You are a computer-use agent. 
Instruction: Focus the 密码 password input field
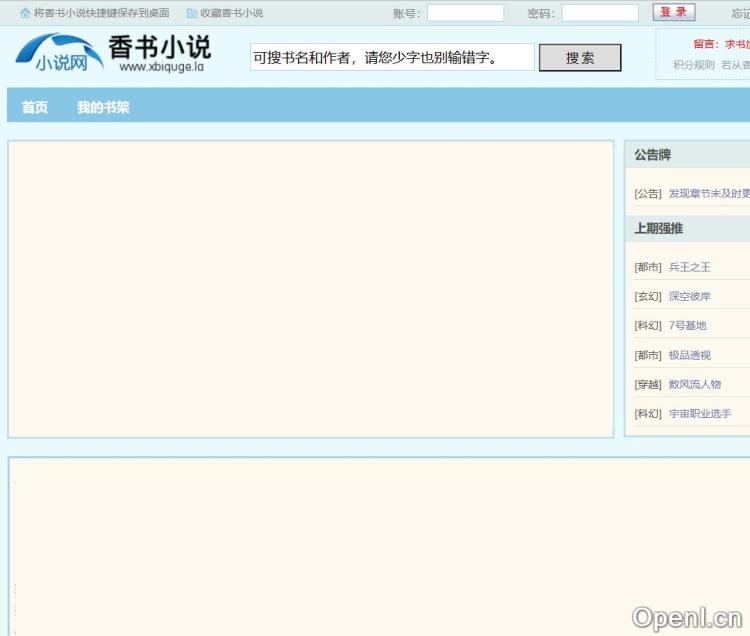[x=599, y=13]
